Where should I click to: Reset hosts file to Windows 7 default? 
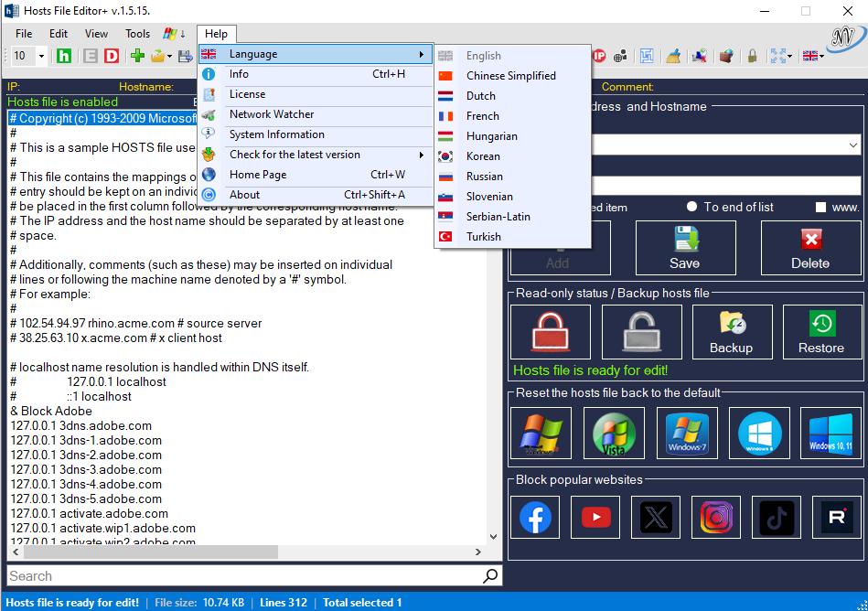click(x=687, y=433)
